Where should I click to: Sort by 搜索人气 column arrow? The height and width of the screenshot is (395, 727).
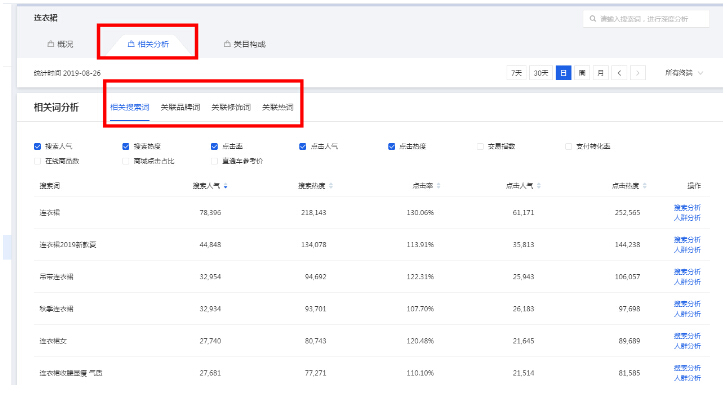[226, 186]
